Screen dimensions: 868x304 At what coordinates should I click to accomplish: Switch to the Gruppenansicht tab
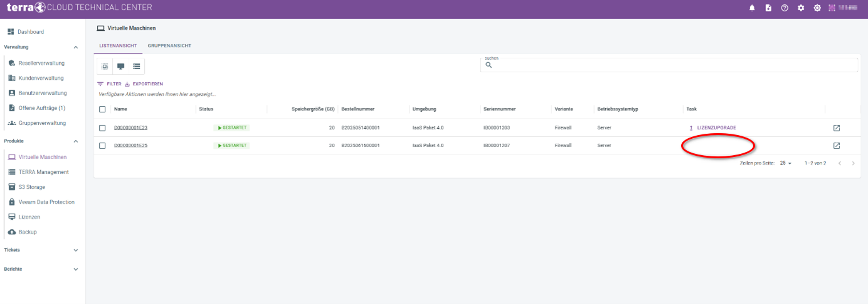[x=169, y=46]
